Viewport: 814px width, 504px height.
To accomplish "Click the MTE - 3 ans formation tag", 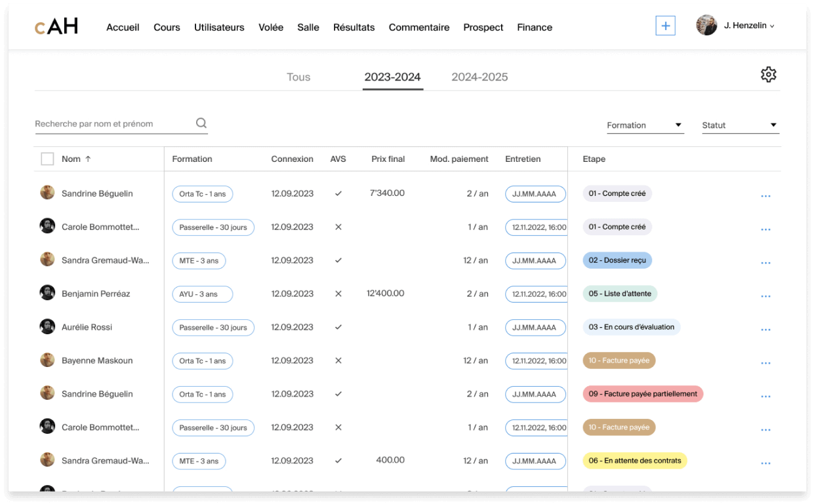I will [x=199, y=261].
